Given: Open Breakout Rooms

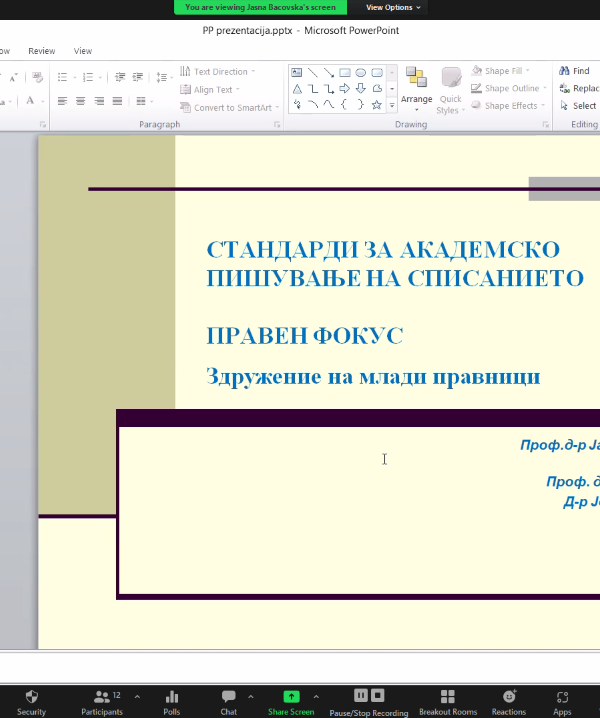Looking at the screenshot, I should [448, 700].
